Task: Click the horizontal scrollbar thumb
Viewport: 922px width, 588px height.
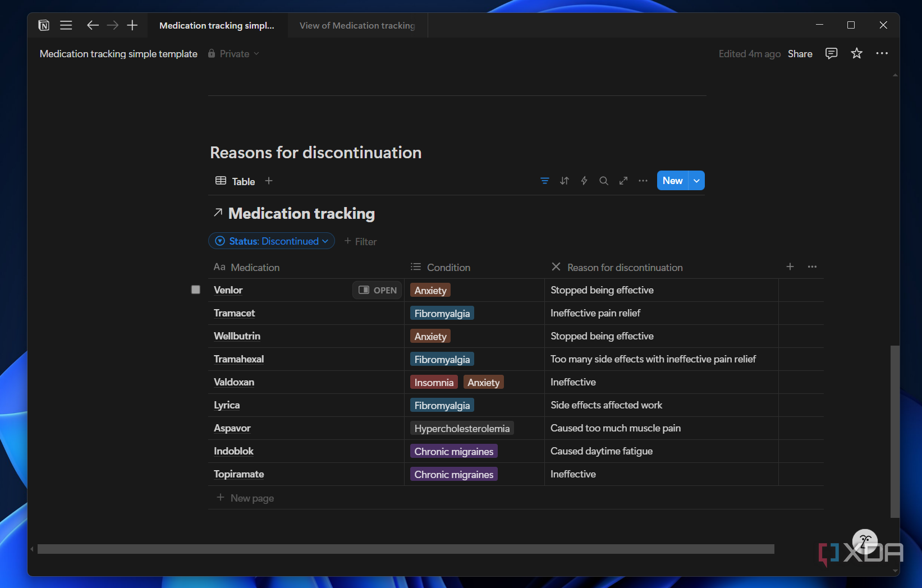Action: (x=406, y=549)
